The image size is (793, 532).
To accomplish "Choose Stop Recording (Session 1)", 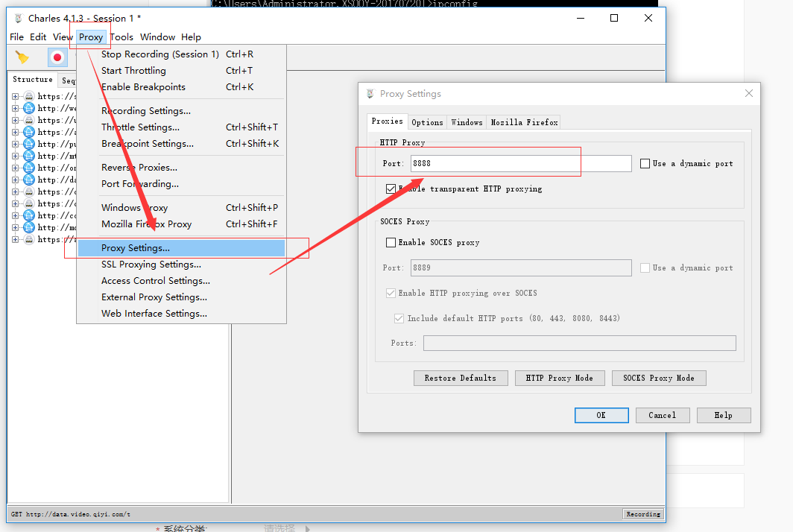I will click(182, 54).
